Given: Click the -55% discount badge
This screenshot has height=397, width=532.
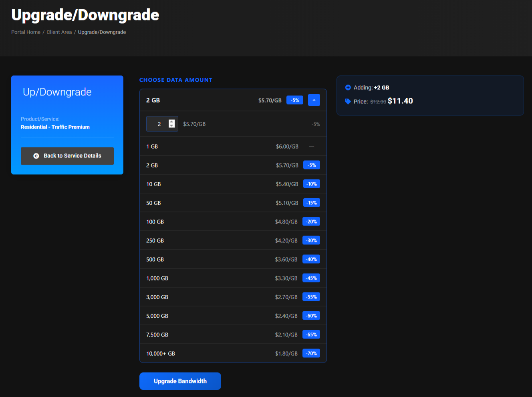Looking at the screenshot, I should 311,297.
